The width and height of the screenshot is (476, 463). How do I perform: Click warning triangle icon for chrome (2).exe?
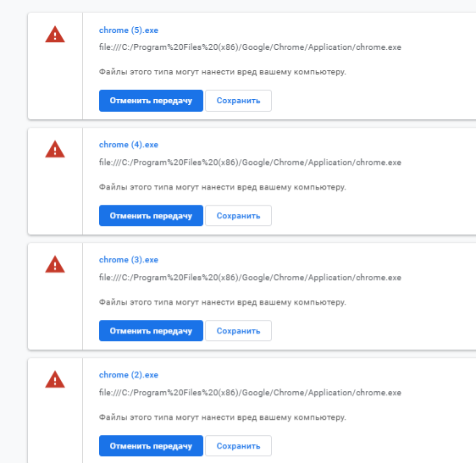coord(55,379)
